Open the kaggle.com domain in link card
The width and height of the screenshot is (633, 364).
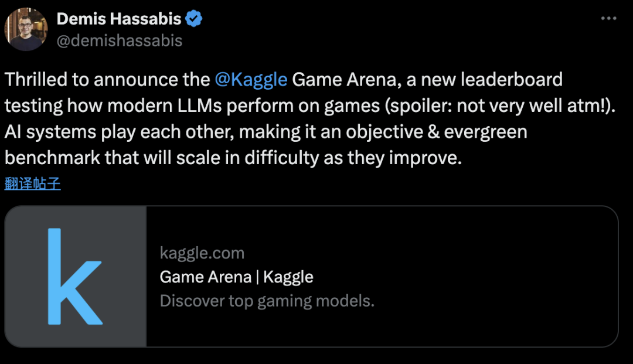(202, 253)
